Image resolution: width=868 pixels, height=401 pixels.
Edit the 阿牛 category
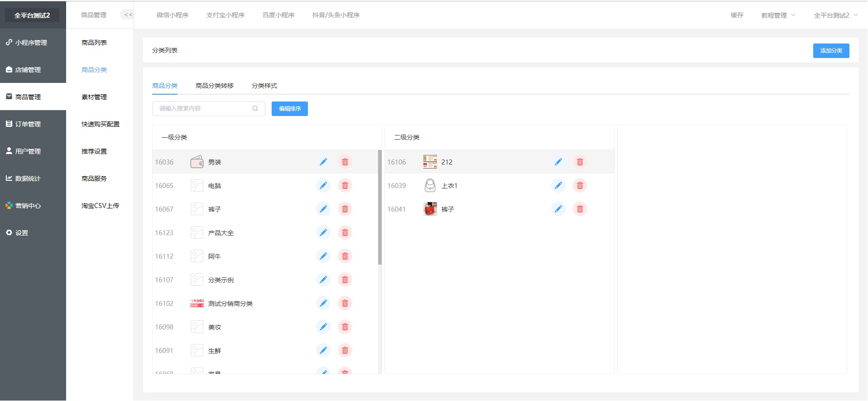point(323,256)
